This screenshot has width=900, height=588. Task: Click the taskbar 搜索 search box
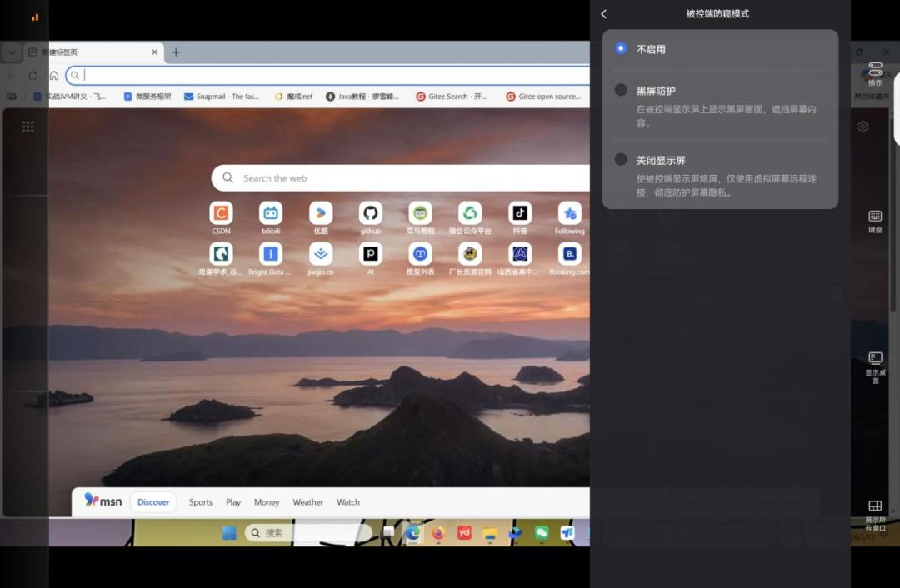tap(308, 533)
